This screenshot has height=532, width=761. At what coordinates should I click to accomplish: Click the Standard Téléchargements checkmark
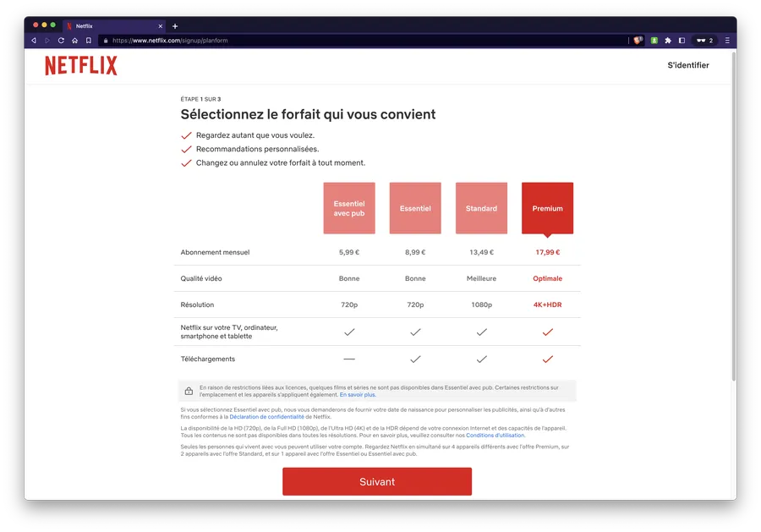tap(481, 359)
